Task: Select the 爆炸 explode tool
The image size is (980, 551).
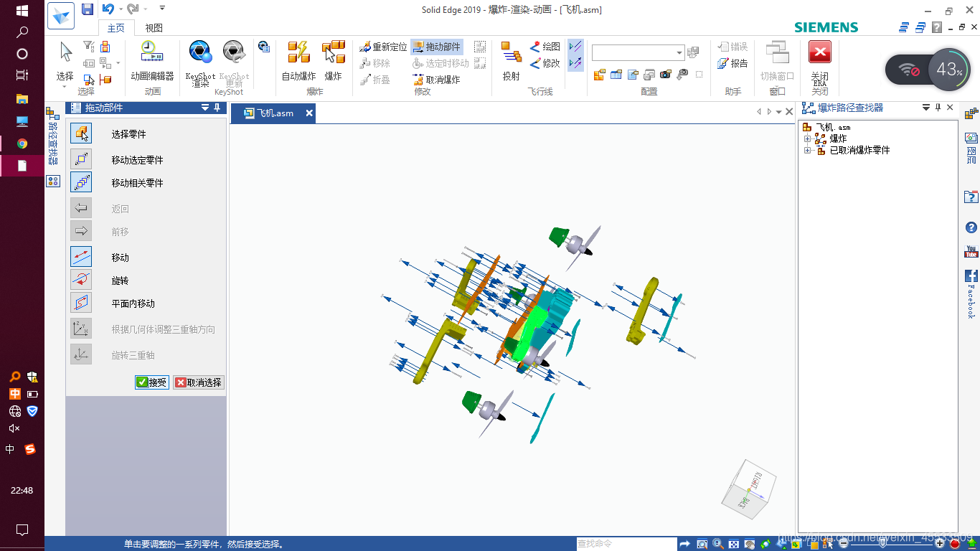Action: pyautogui.click(x=334, y=60)
